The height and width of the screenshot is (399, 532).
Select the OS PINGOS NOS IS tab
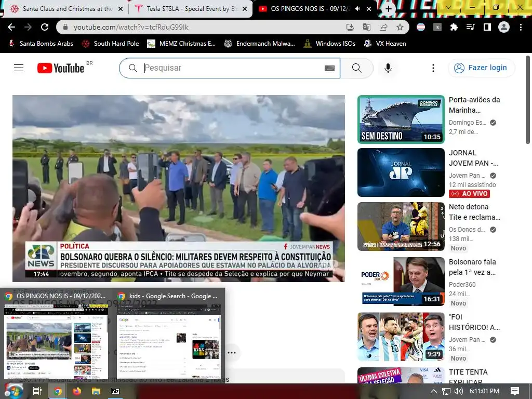pos(310,9)
